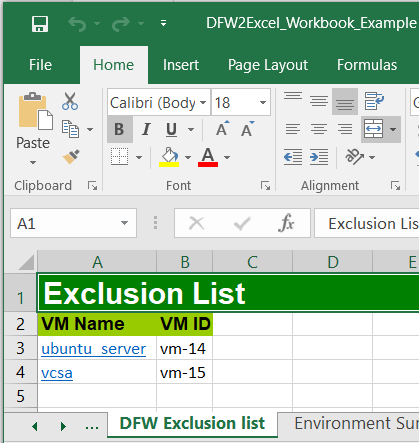Switch to the Insert ribbon tab
This screenshot has height=443, width=419.
pos(181,65)
